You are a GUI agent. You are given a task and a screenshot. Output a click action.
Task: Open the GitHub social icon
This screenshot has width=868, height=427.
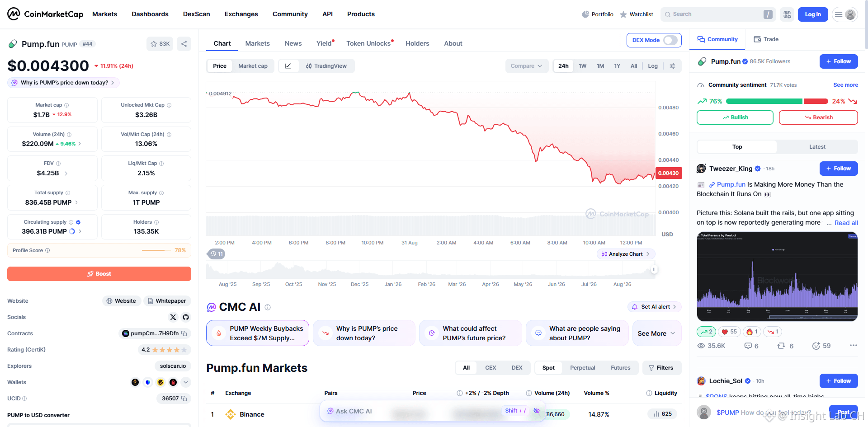pos(186,317)
